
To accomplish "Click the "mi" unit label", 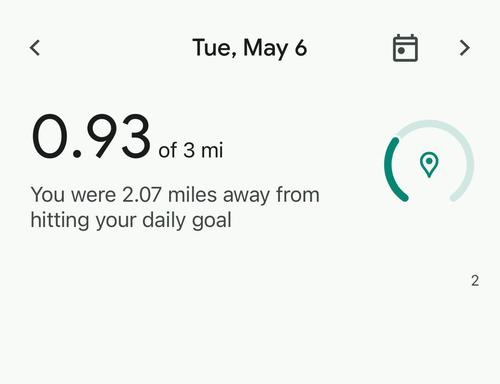I will click(212, 150).
